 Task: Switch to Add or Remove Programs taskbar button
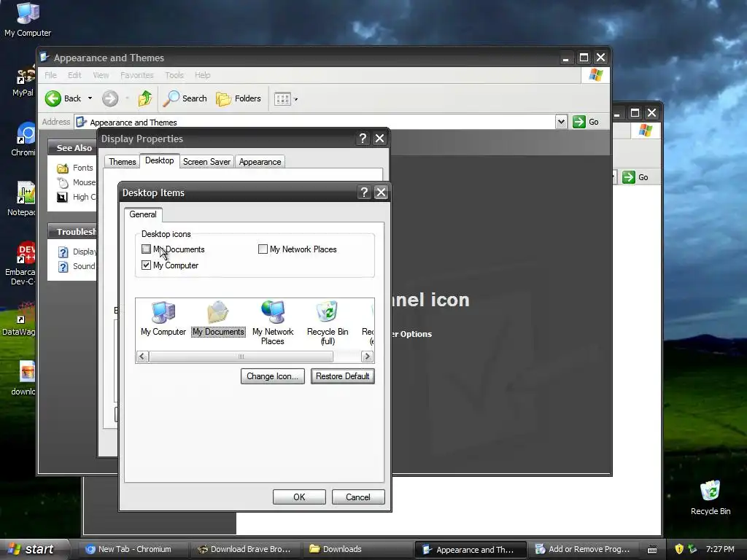point(582,550)
